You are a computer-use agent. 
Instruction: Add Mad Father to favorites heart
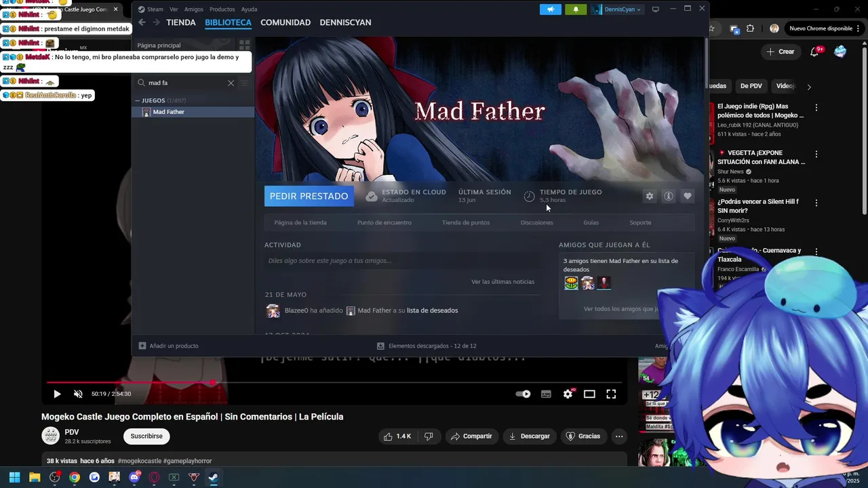pyautogui.click(x=688, y=196)
